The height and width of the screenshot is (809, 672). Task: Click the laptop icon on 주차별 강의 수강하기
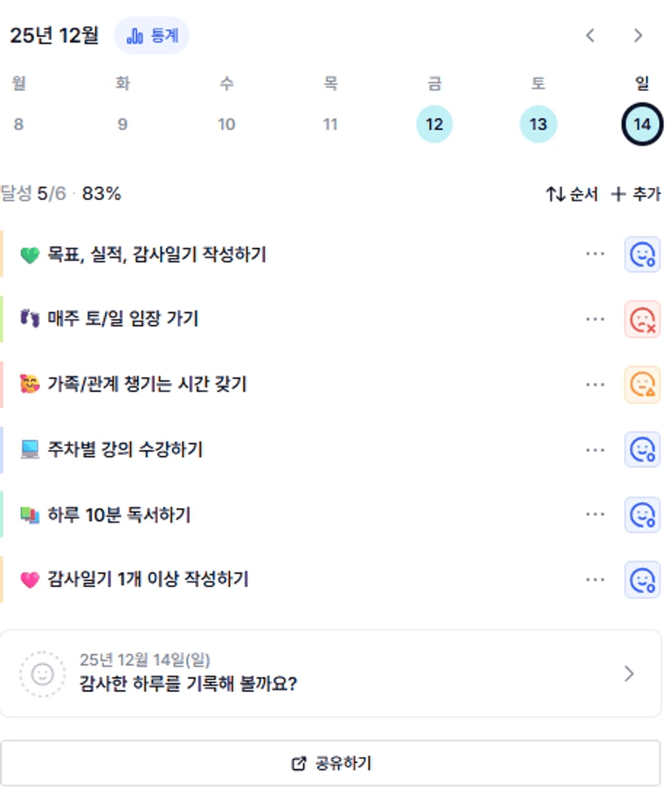(30, 450)
